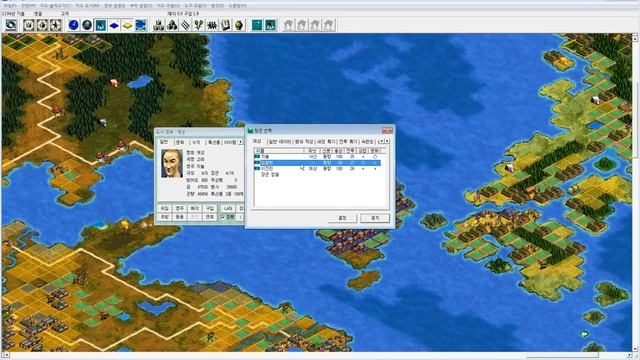Open the 도움말 menu in the menu bar
This screenshot has height=360, width=640.
click(237, 6)
